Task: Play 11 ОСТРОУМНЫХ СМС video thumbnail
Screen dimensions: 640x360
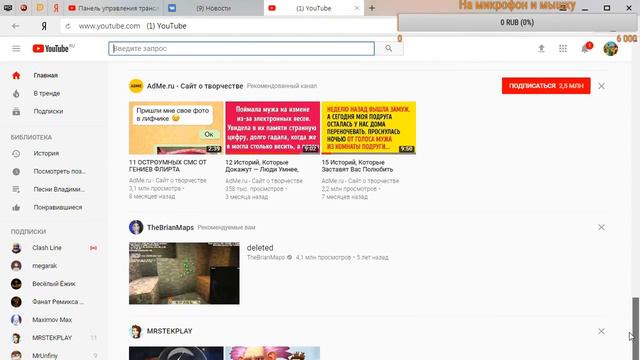Action: 176,128
